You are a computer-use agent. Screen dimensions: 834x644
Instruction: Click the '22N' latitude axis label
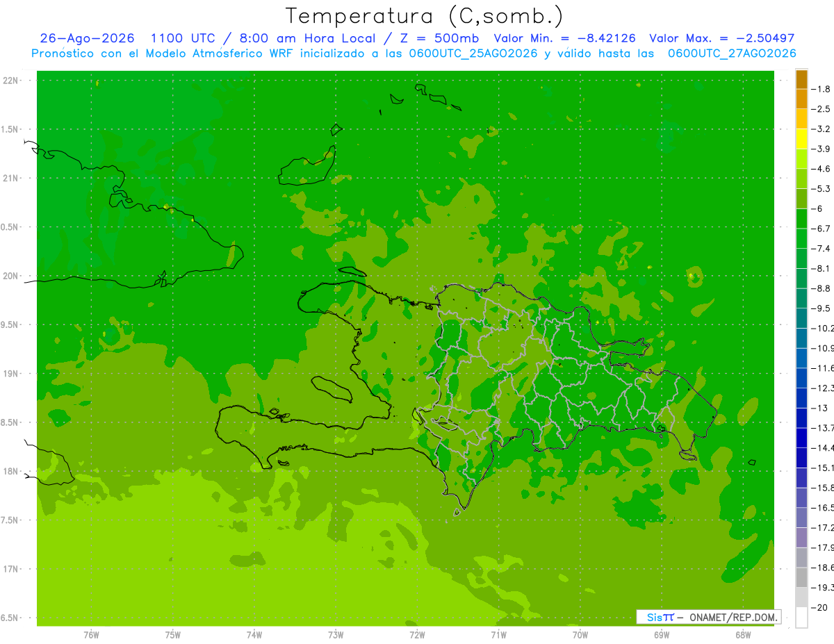tap(10, 81)
